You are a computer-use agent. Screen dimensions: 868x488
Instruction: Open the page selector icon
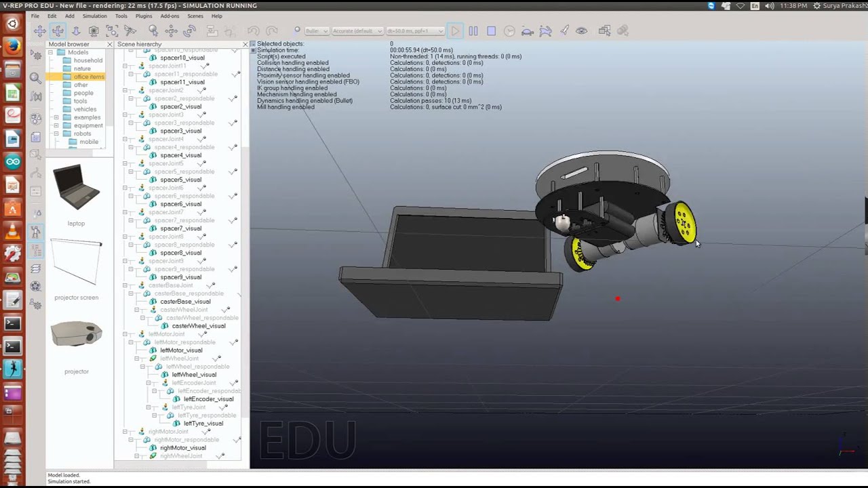pos(604,30)
